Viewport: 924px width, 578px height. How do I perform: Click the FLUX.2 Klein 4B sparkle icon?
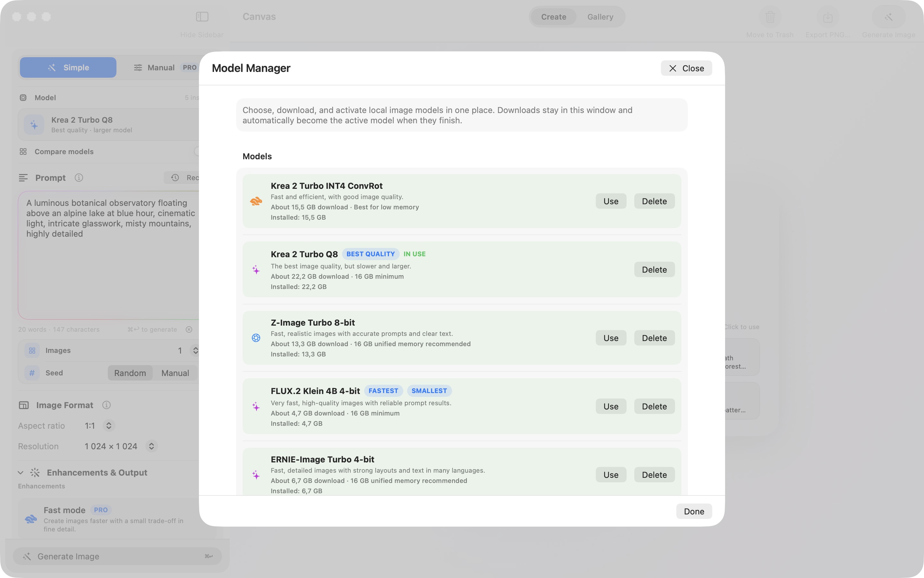tap(256, 406)
